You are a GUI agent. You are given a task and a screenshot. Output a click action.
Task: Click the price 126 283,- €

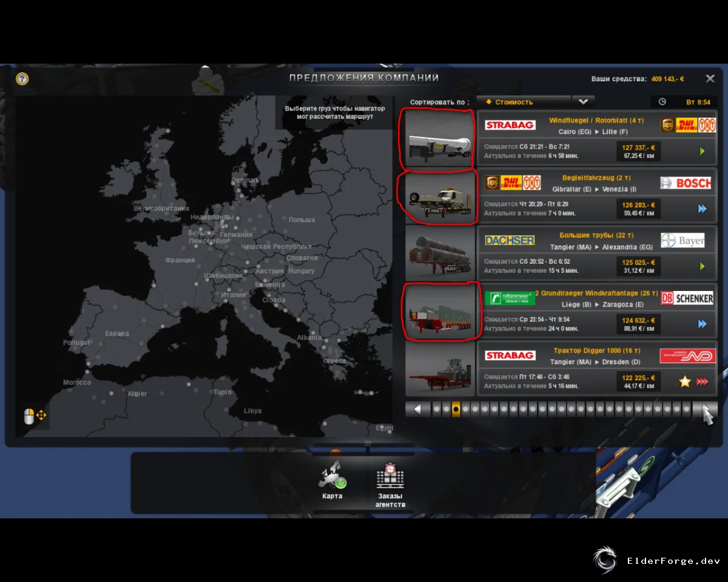click(638, 204)
